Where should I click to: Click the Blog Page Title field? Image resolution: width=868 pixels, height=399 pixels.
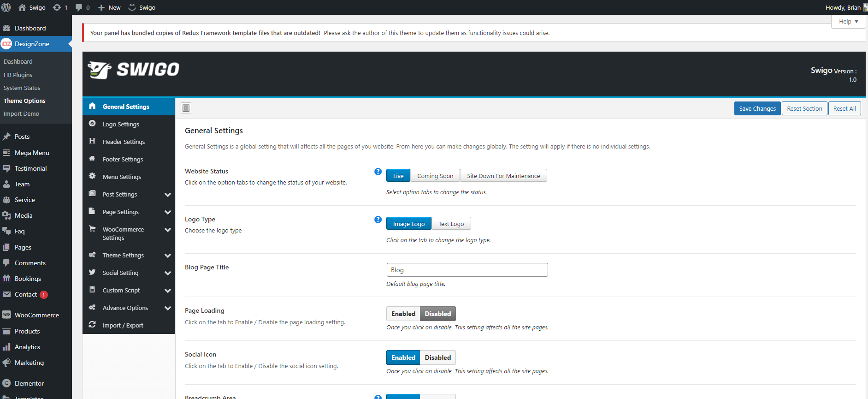click(466, 270)
